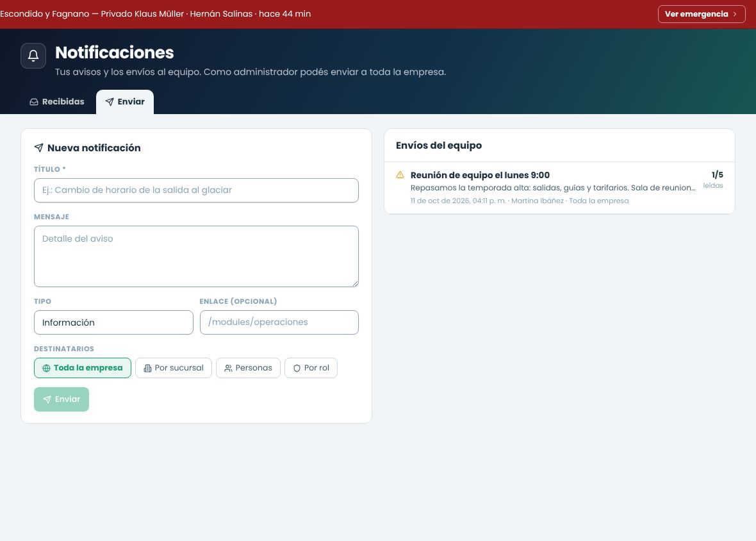Open the Ver emergencia button
Image resolution: width=756 pixels, height=541 pixels.
[x=702, y=14]
